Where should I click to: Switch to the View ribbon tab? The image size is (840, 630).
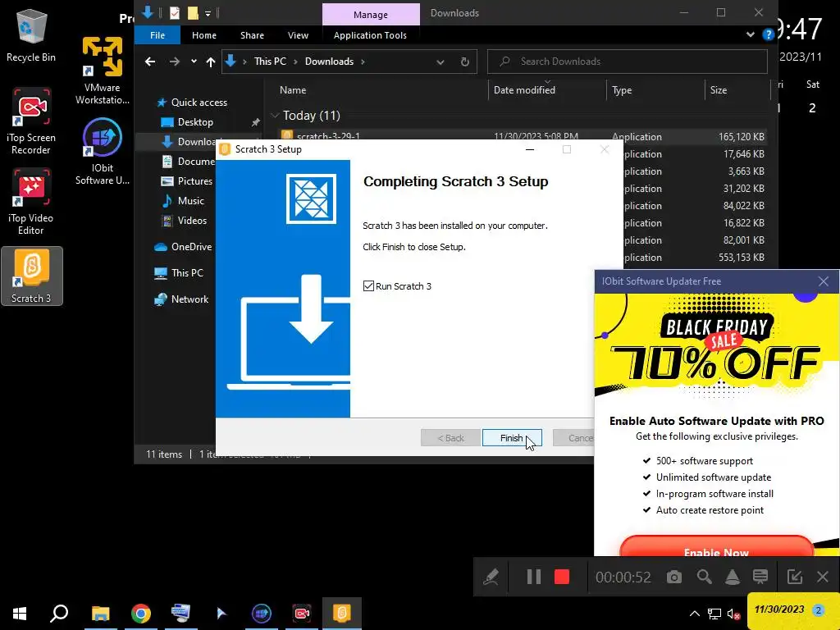[298, 35]
